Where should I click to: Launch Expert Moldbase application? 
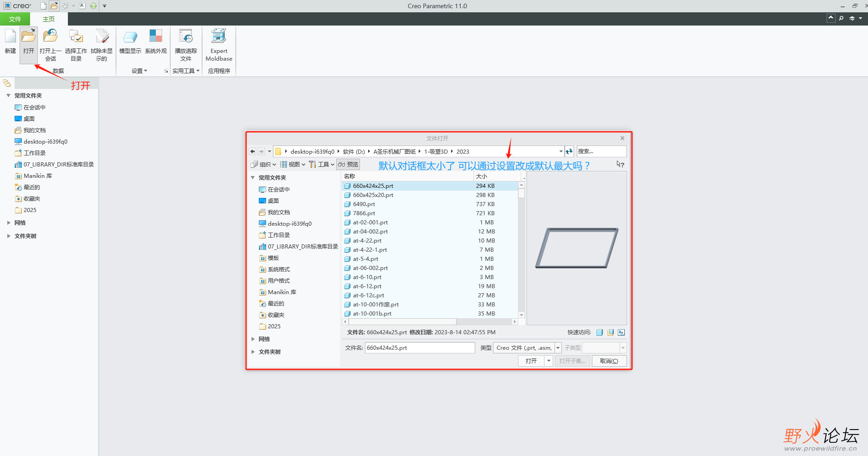[x=219, y=45]
